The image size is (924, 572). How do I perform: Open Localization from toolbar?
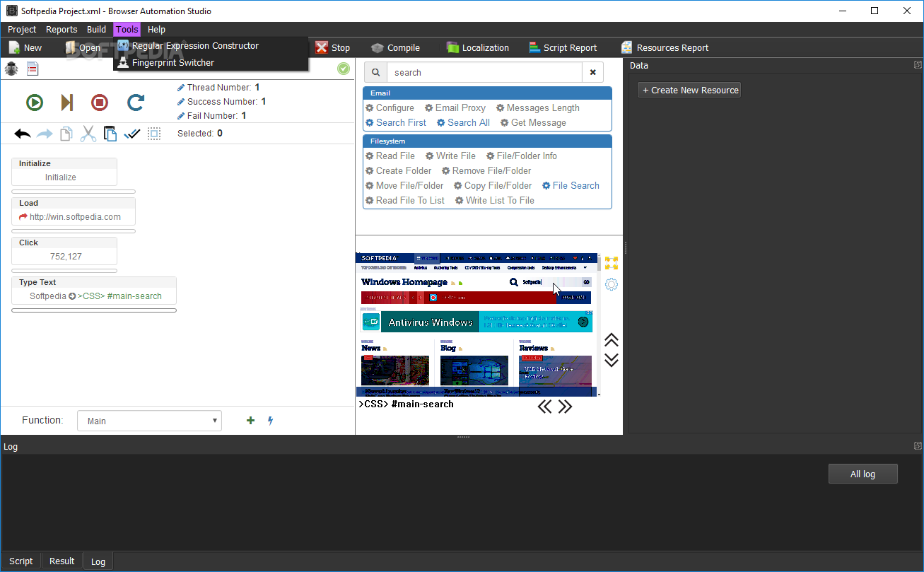point(477,48)
